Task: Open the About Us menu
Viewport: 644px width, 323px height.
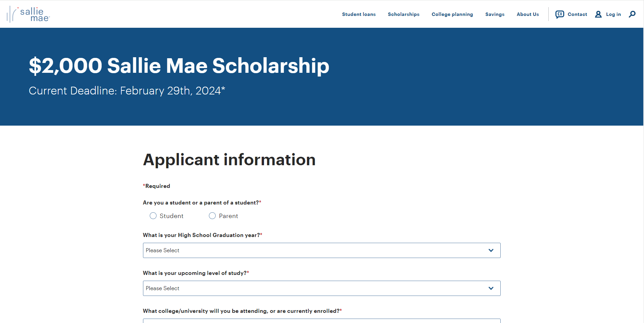Action: pos(527,14)
